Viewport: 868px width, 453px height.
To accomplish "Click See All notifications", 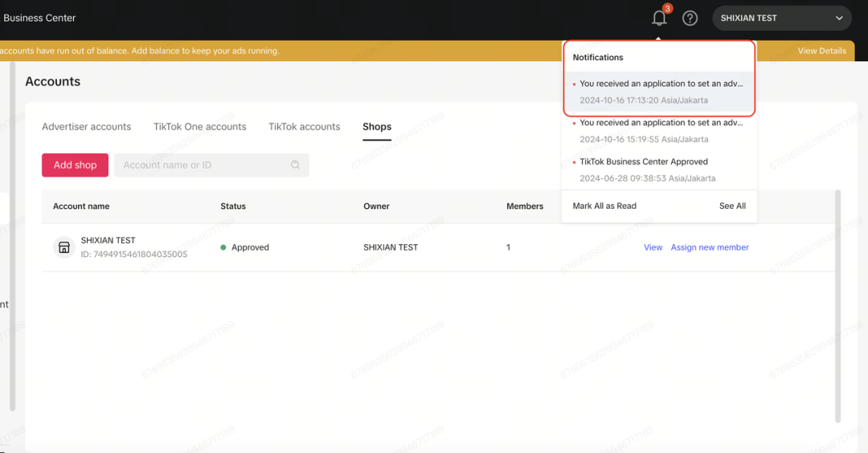I will [732, 206].
